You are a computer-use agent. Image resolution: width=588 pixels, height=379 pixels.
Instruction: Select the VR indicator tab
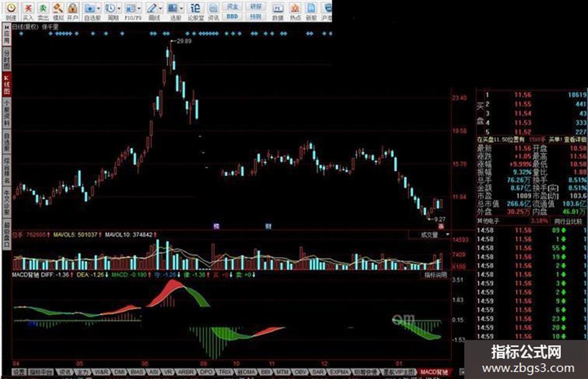pyautogui.click(x=168, y=372)
